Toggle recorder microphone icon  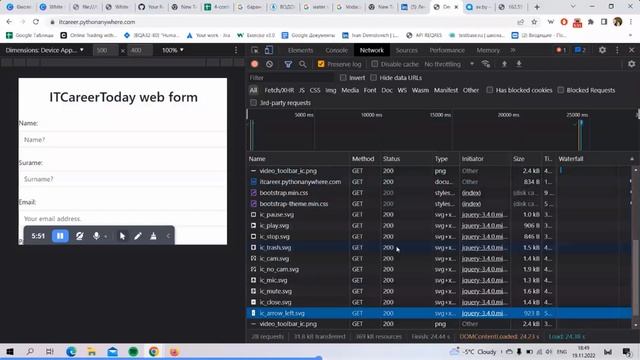coord(96,236)
